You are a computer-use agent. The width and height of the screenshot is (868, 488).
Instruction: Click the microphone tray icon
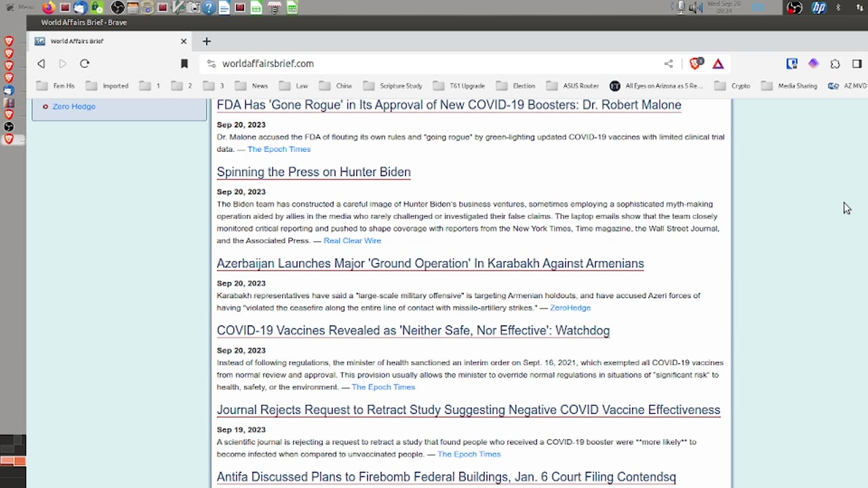pos(681,7)
